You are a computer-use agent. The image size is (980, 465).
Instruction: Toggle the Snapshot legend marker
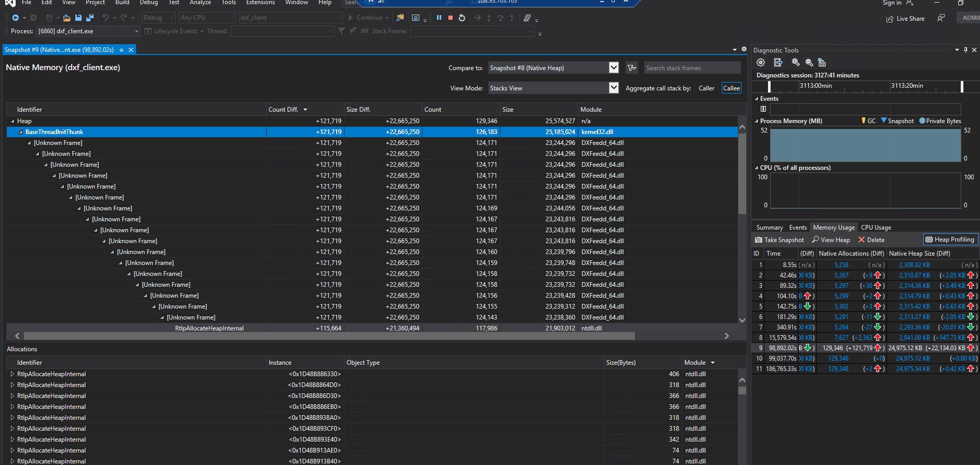[x=897, y=121]
